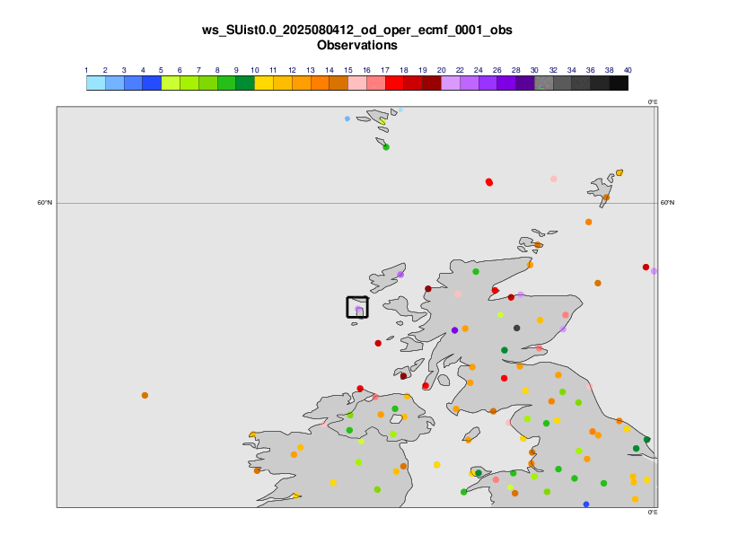Select the bottom '0°E' longitude label
Viewport: 756px width, 535px height.
[653, 513]
